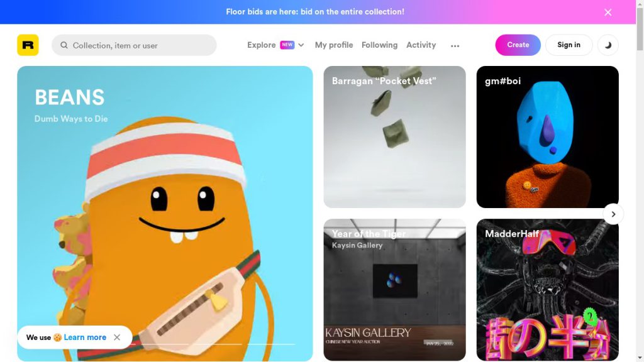
Task: Toggle dark mode with the moon icon
Action: (x=608, y=45)
